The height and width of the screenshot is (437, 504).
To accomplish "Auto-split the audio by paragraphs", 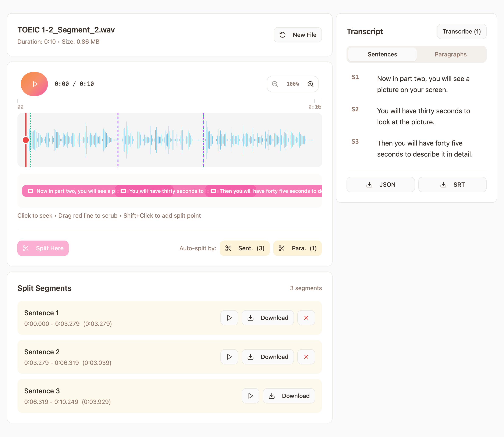I will 297,248.
